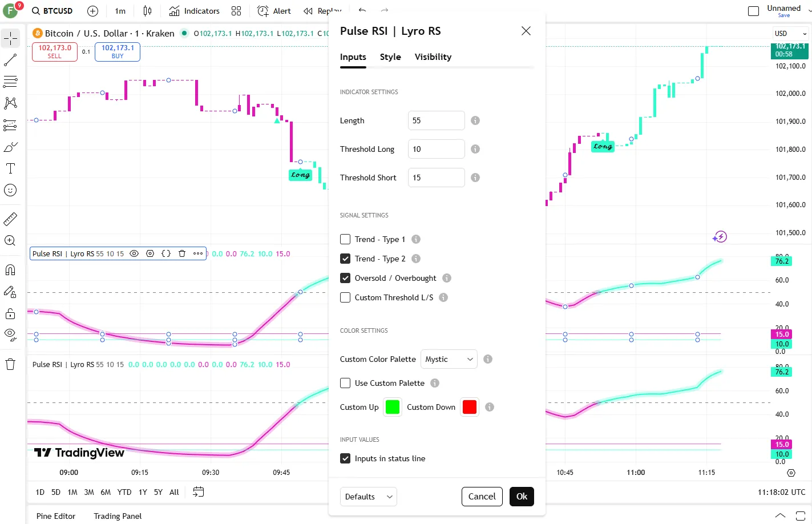Confirm settings with the Ok button
This screenshot has height=524, width=812.
(522, 497)
